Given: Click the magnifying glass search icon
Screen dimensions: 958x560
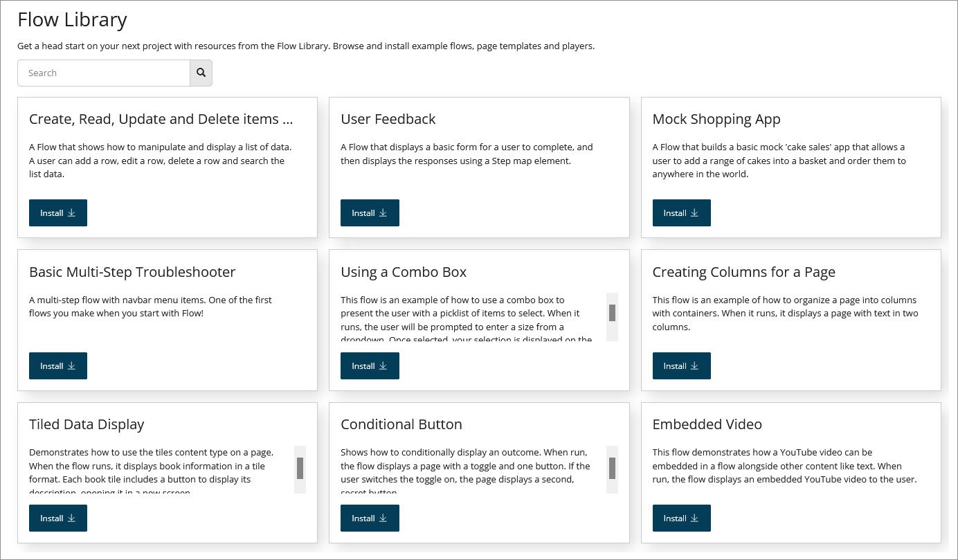Looking at the screenshot, I should click(201, 73).
